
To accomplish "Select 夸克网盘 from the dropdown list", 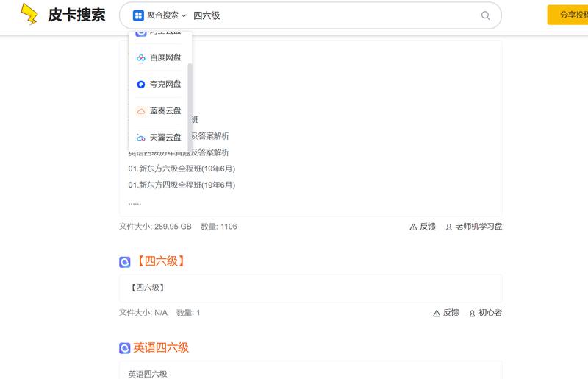I will point(158,84).
